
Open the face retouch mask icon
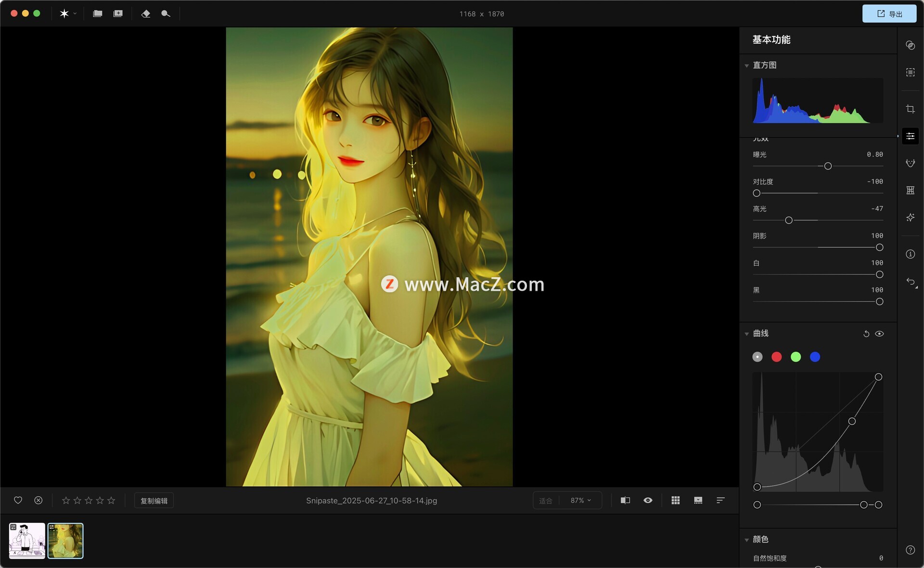point(910,163)
